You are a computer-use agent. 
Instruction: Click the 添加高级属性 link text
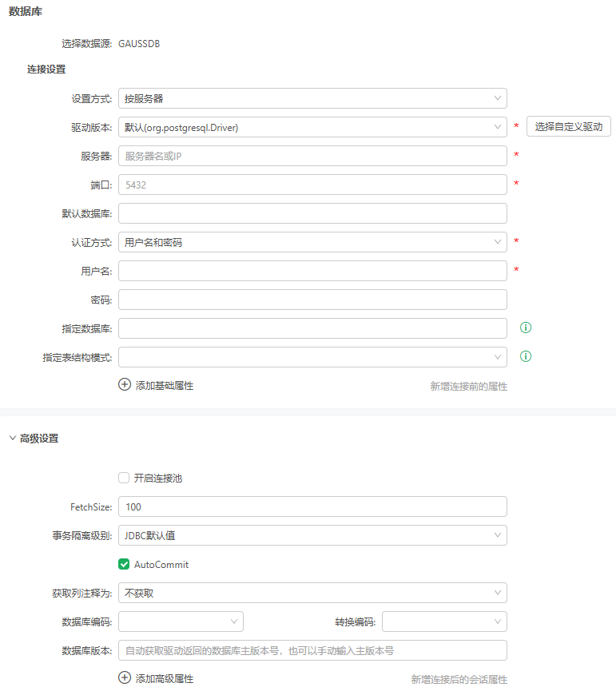pyautogui.click(x=165, y=679)
